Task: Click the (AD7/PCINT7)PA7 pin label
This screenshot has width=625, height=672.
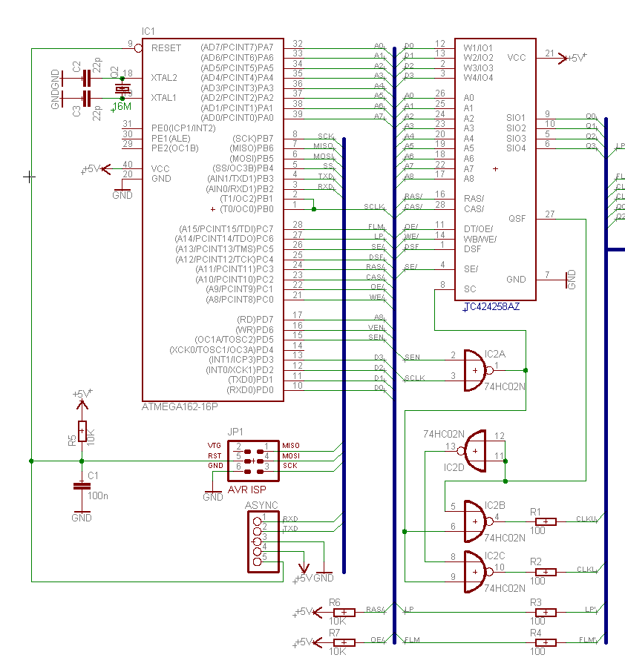Action: [237, 47]
